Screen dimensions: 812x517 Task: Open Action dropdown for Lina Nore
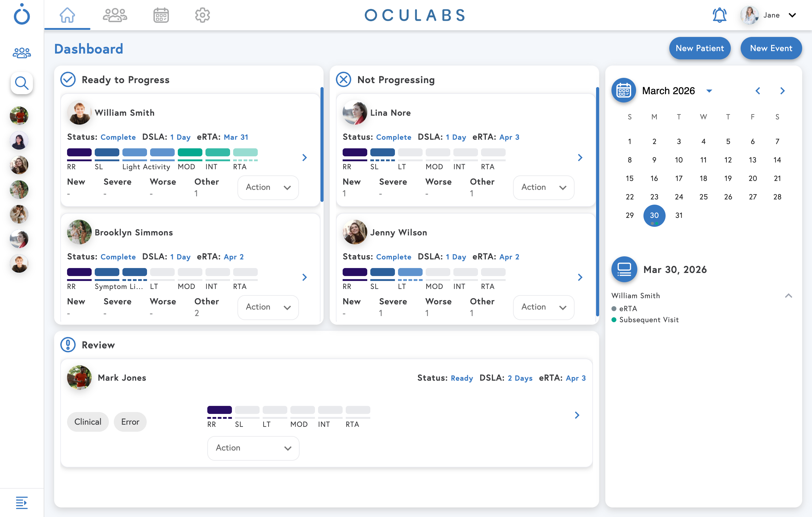tap(543, 187)
